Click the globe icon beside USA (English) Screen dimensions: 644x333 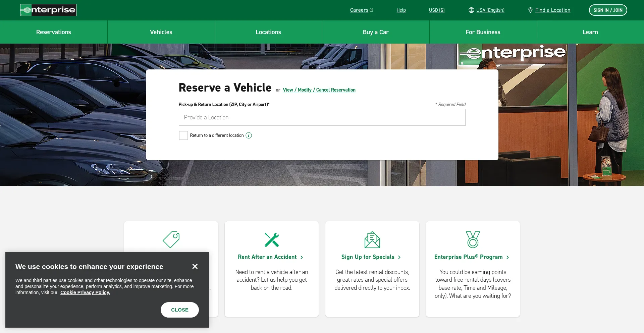click(471, 10)
